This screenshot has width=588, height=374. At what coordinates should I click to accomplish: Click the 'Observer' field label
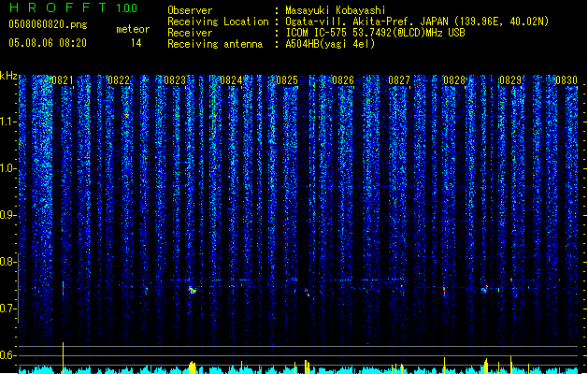(x=190, y=10)
